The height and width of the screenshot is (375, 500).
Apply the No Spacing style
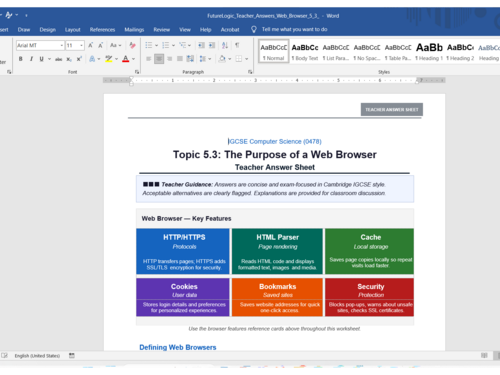(x=367, y=51)
